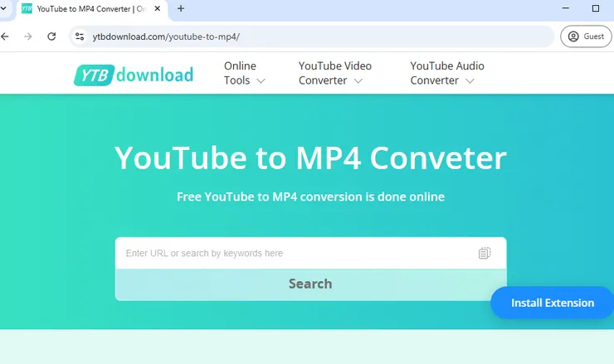Open a new tab with plus icon
Viewport: 614px width, 364px height.
181,8
